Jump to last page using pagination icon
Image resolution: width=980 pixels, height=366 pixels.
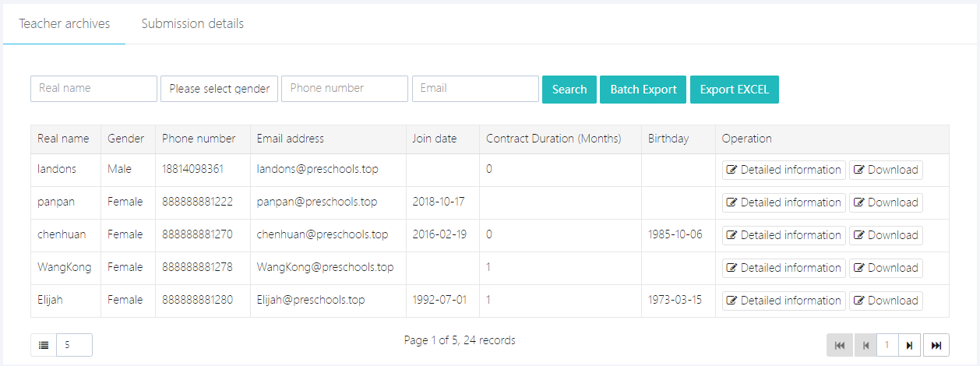(936, 345)
